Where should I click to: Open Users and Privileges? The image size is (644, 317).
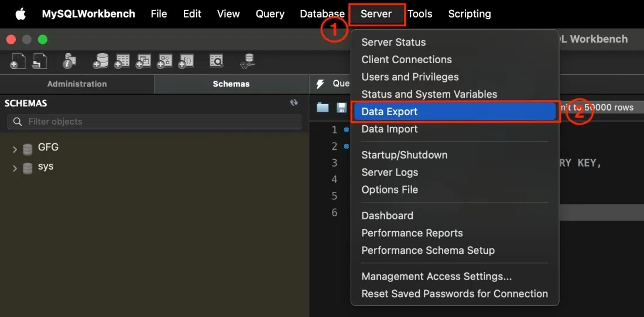pos(410,77)
